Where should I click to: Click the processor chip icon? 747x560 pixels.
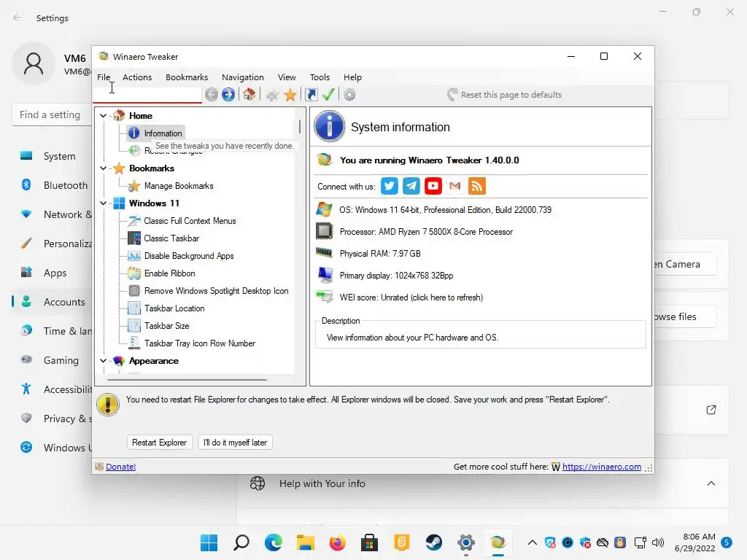pyautogui.click(x=325, y=231)
